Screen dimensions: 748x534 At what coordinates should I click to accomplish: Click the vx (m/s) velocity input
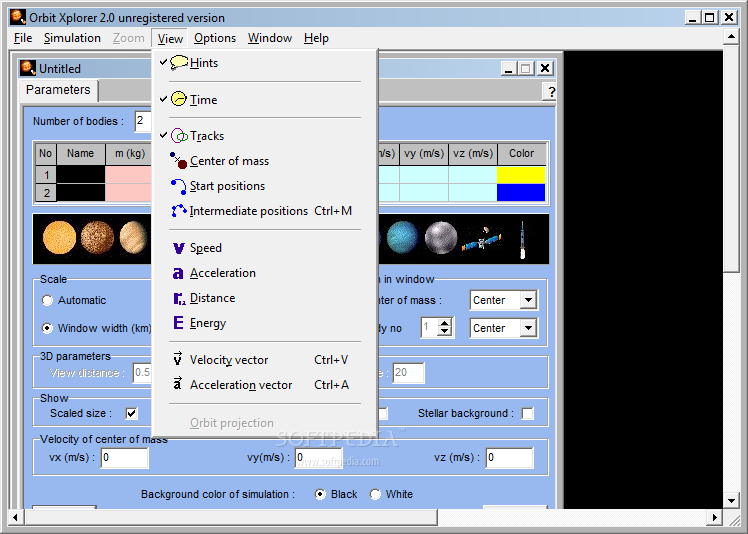[x=125, y=458]
